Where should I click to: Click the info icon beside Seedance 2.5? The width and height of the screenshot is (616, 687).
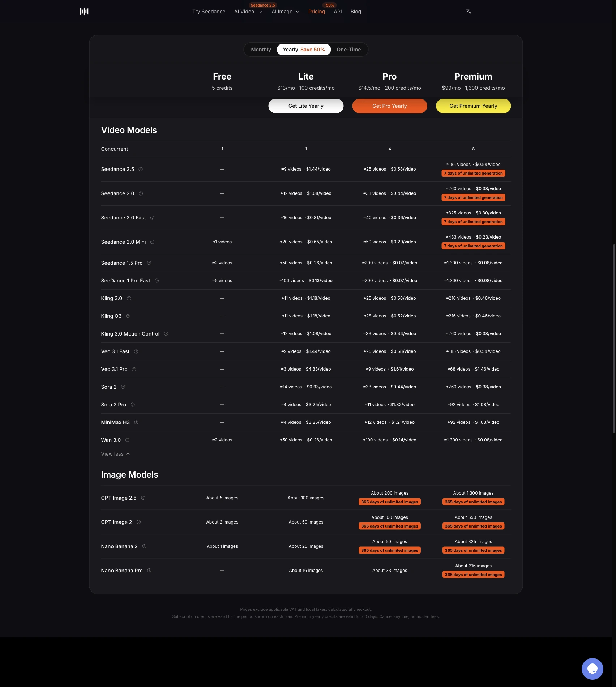click(x=141, y=169)
